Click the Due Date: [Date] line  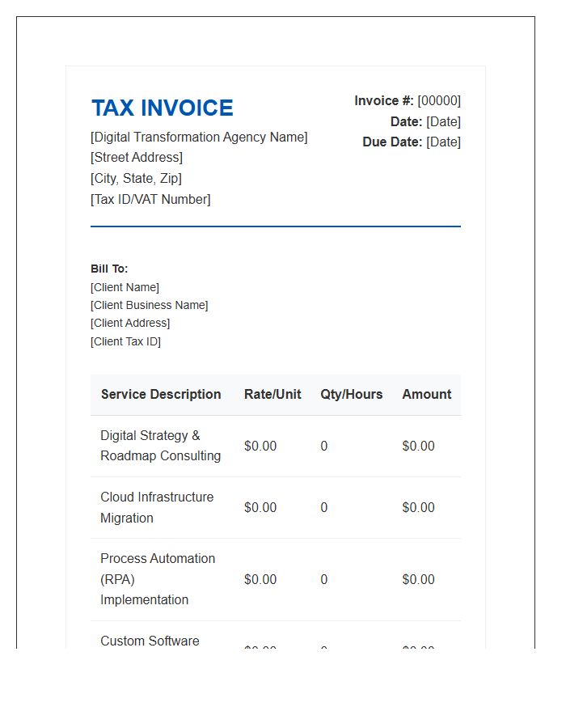(412, 142)
